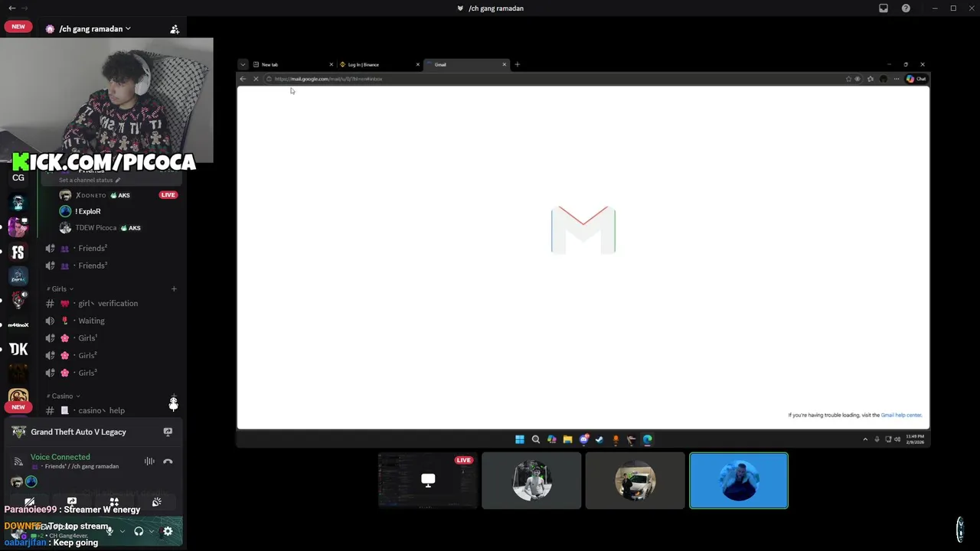Toggle the microphone mute button
The width and height of the screenshot is (980, 551).
[109, 531]
